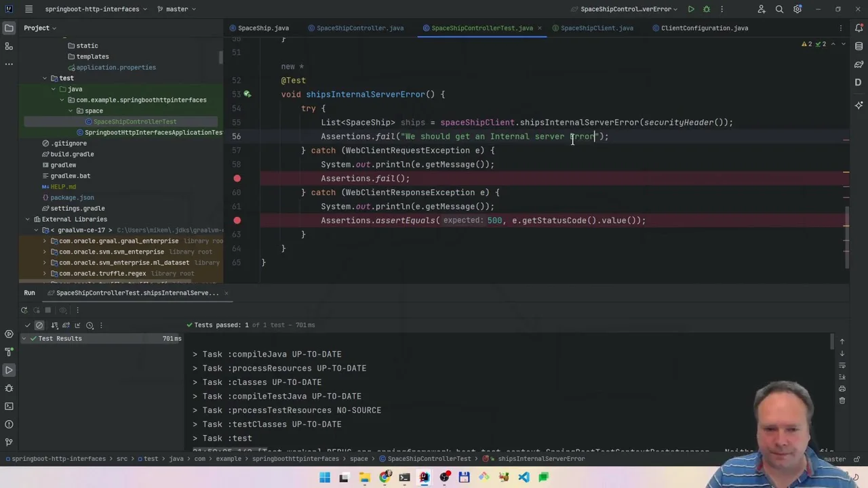Open the Database tool window from the right sidebar
Viewport: 868px width, 488px height.
pos(859,46)
